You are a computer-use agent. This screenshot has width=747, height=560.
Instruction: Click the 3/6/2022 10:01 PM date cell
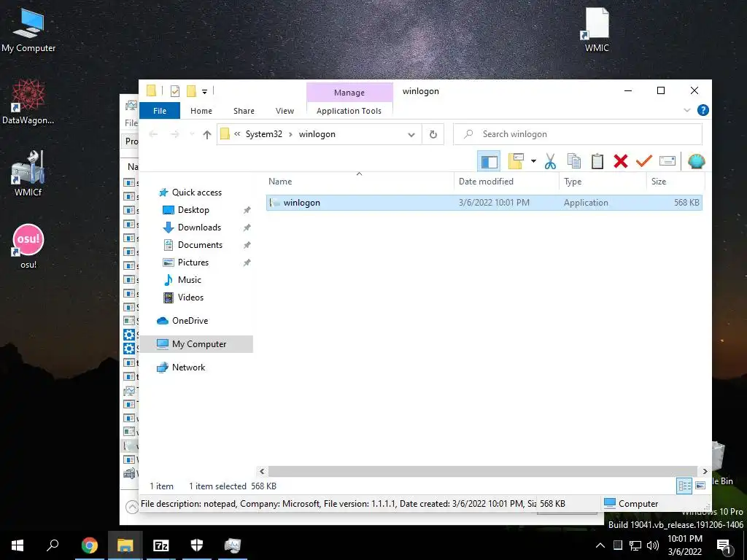494,203
